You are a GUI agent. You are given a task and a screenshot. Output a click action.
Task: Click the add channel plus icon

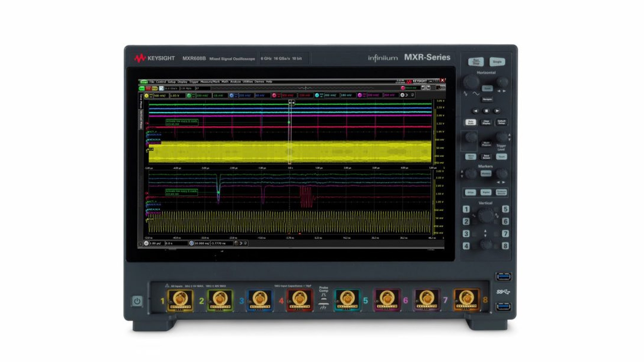402,95
